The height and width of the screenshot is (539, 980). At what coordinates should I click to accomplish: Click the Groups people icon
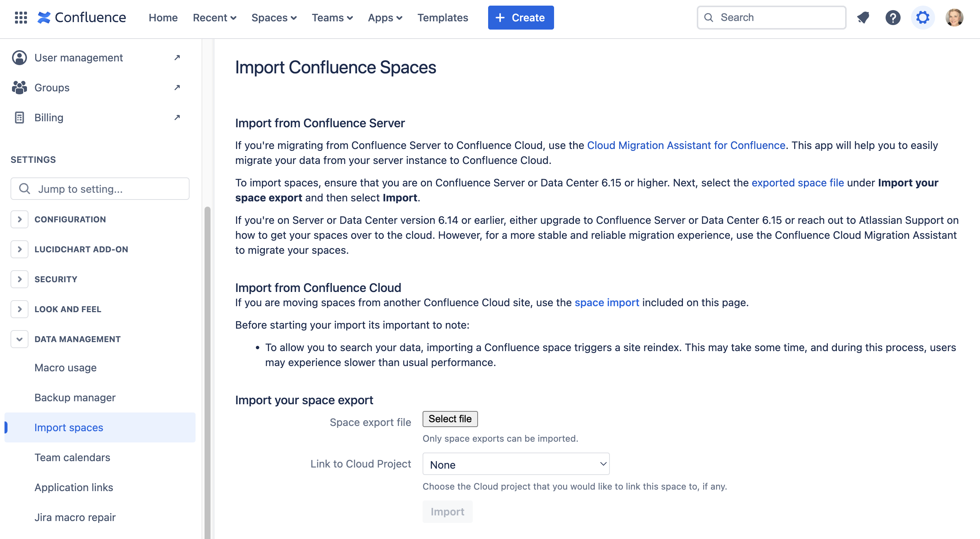click(19, 87)
